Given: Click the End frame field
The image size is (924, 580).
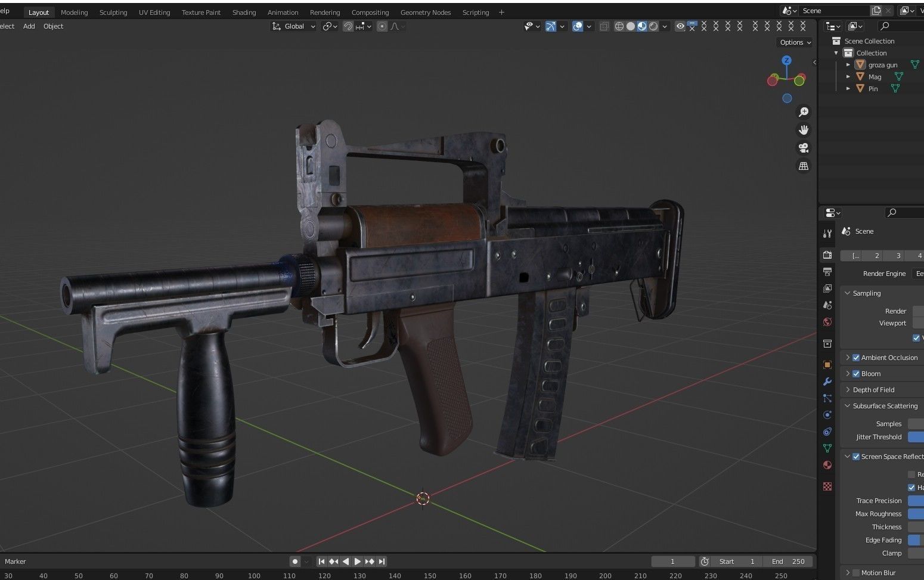Looking at the screenshot, I should pos(788,562).
